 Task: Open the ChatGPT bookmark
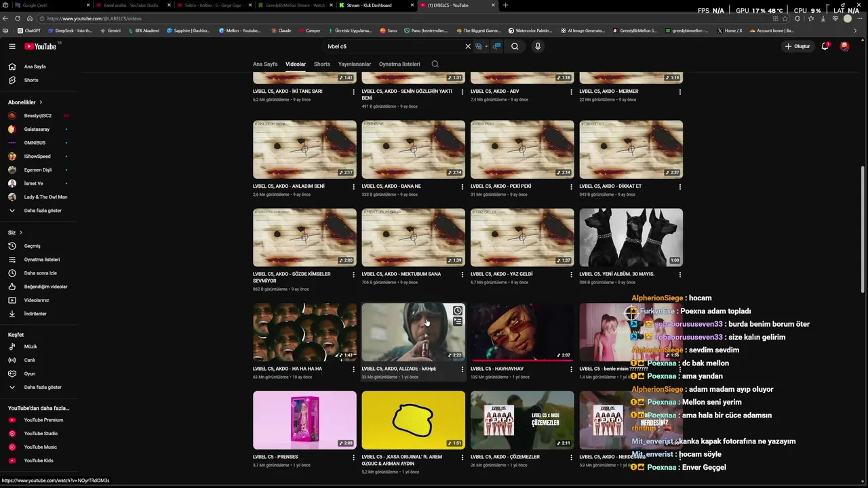point(29,30)
